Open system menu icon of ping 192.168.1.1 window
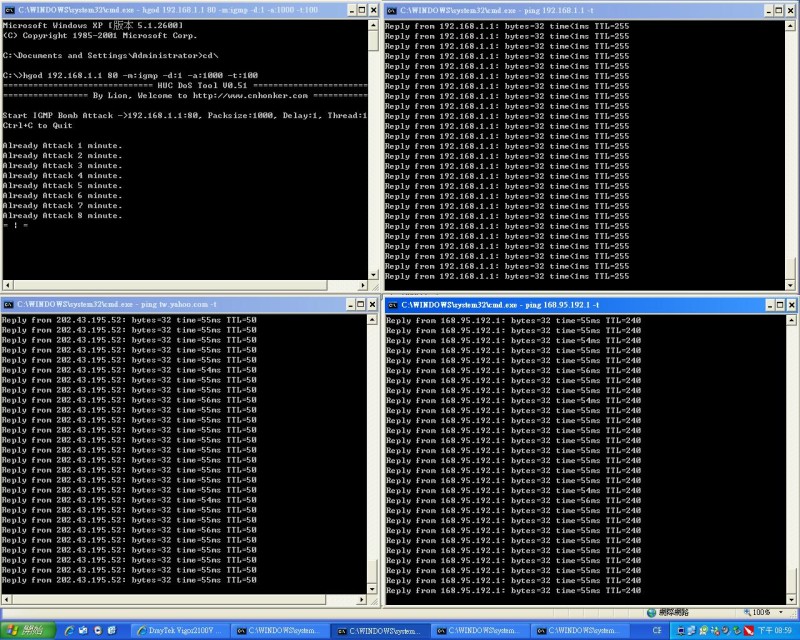Screen dimensions: 800x640 coord(391,11)
